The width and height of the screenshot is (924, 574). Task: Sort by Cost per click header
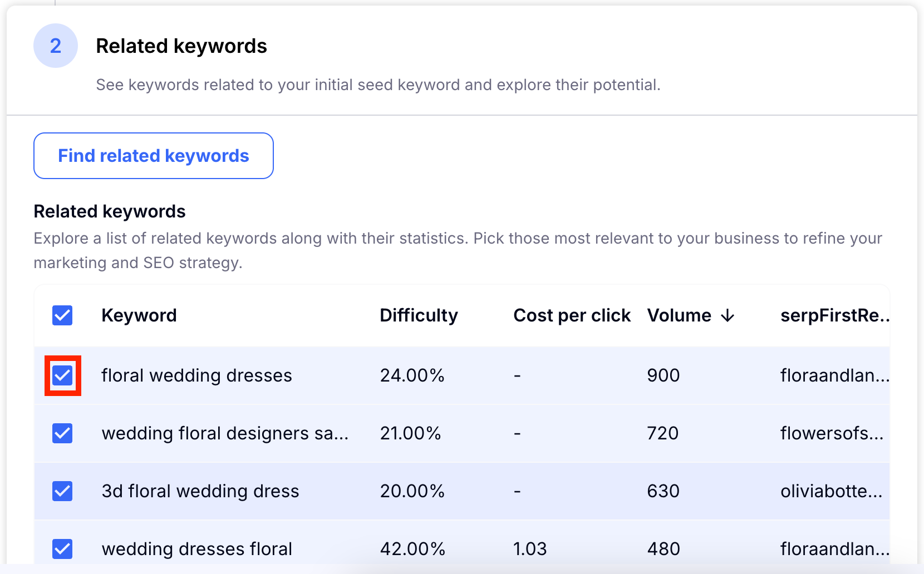[572, 315]
